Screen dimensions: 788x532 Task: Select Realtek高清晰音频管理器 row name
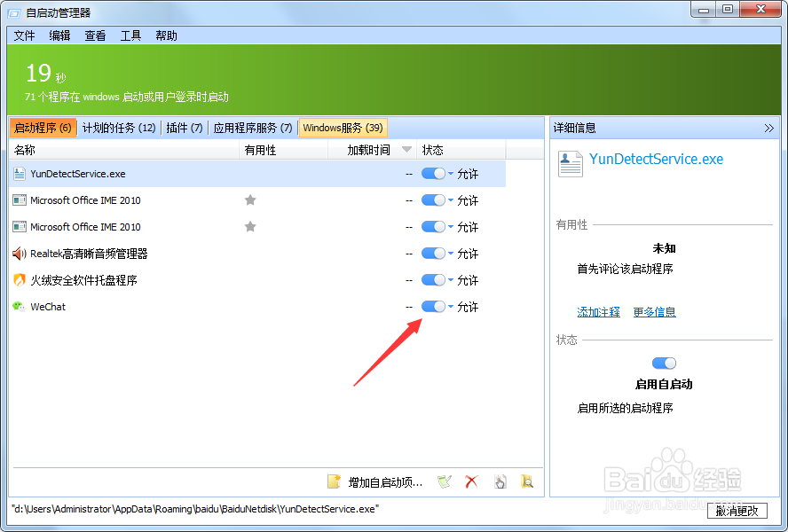point(89,254)
